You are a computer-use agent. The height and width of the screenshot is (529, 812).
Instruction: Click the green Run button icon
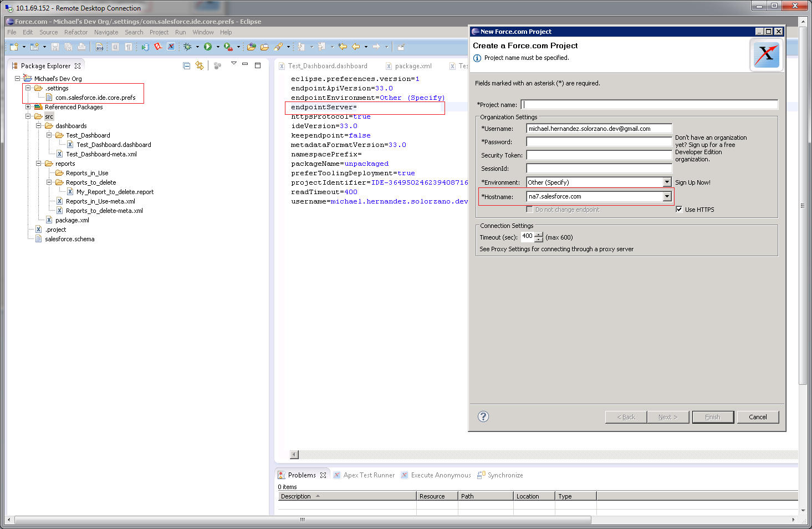[208, 47]
